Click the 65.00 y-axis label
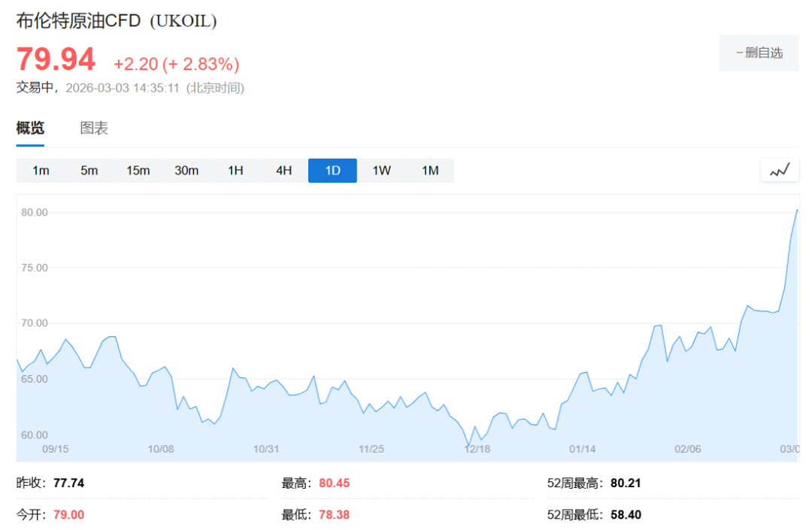This screenshot has height=530, width=812. (34, 379)
